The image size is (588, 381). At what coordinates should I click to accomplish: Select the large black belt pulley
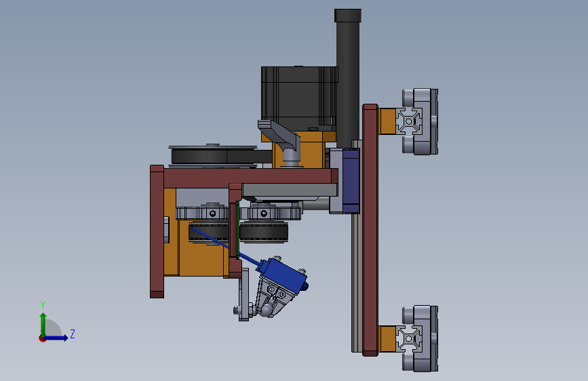click(213, 156)
